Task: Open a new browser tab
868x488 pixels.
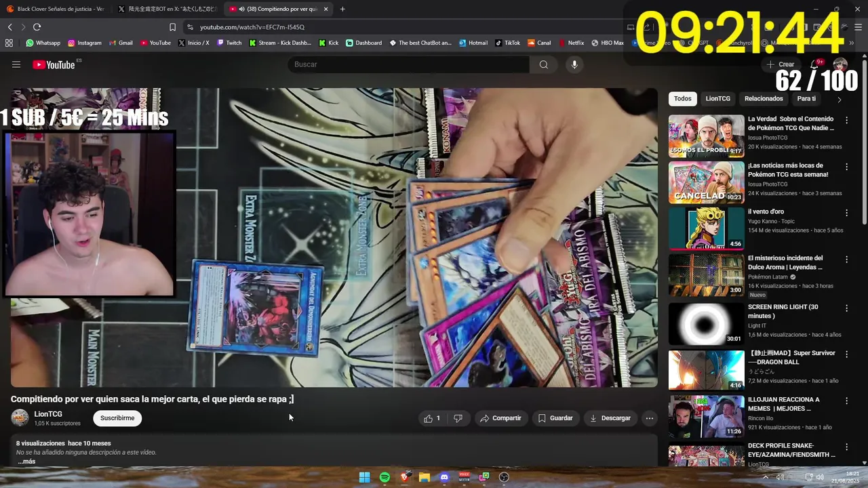Action: [342, 9]
